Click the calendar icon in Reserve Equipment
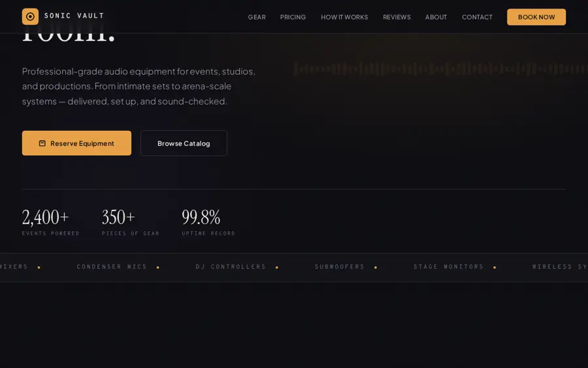Screen dimensions: 588x368 pyautogui.click(x=42, y=143)
